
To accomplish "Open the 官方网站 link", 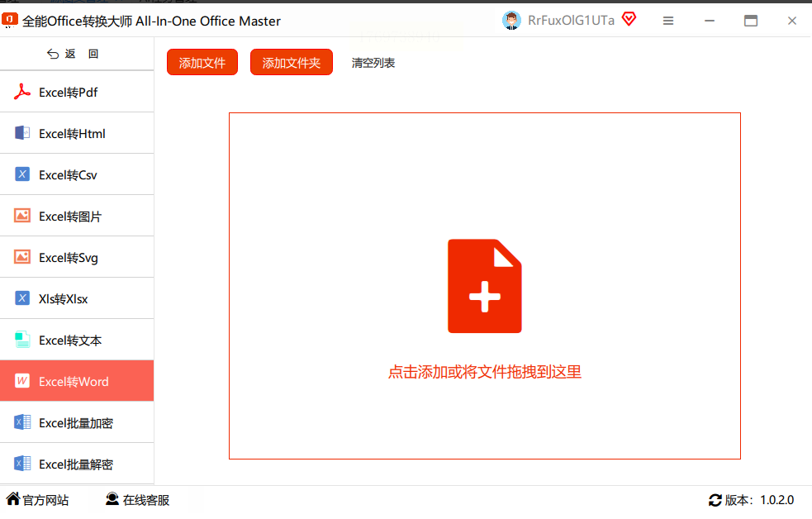I will (x=45, y=500).
